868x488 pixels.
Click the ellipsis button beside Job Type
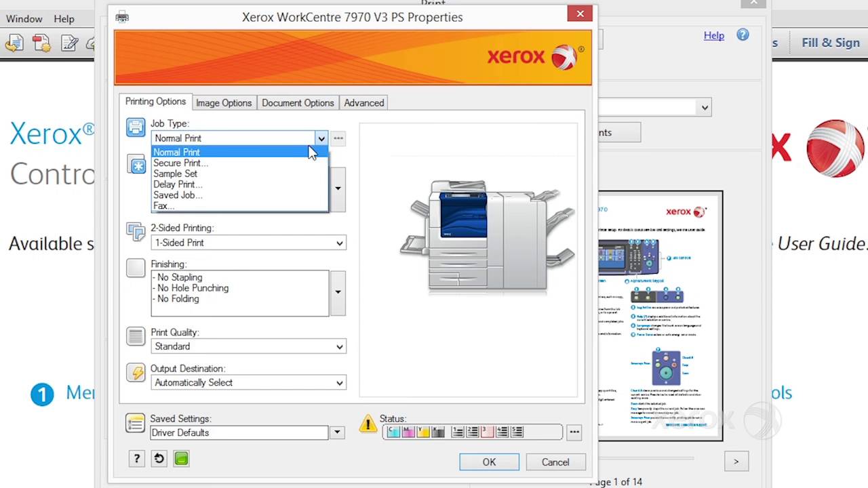pyautogui.click(x=338, y=138)
